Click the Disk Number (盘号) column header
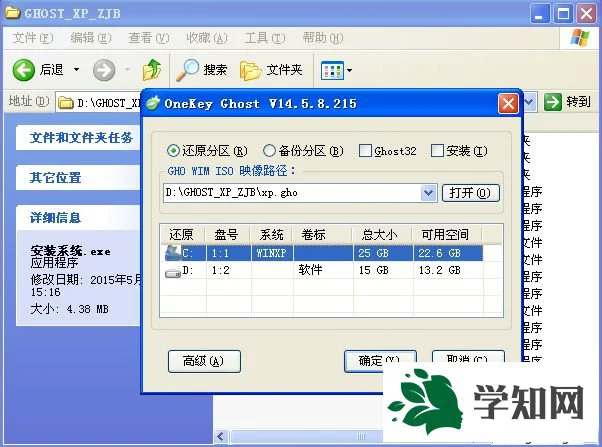602x447 pixels. (x=228, y=234)
